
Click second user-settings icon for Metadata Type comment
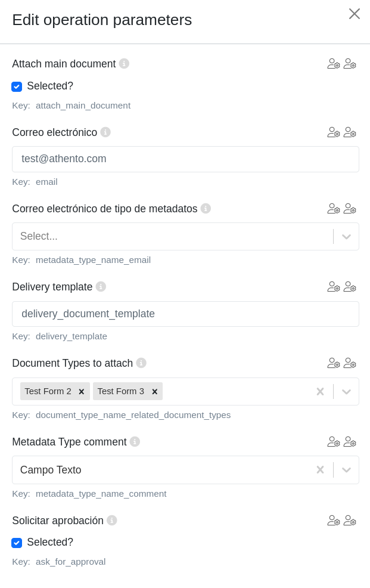(x=350, y=441)
